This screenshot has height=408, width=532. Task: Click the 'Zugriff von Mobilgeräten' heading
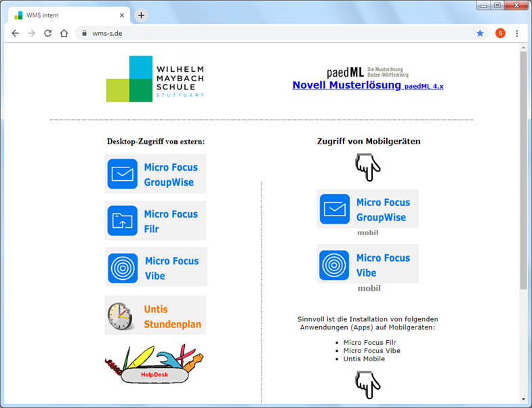pos(369,141)
